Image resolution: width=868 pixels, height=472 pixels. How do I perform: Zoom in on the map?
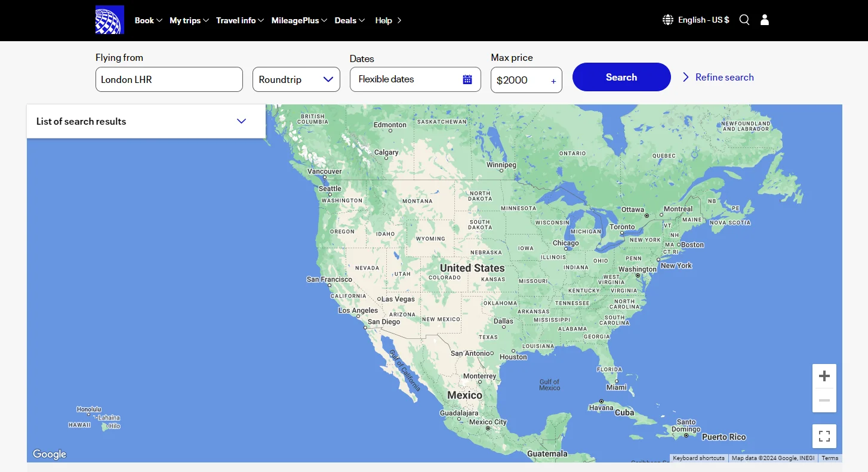tap(824, 376)
